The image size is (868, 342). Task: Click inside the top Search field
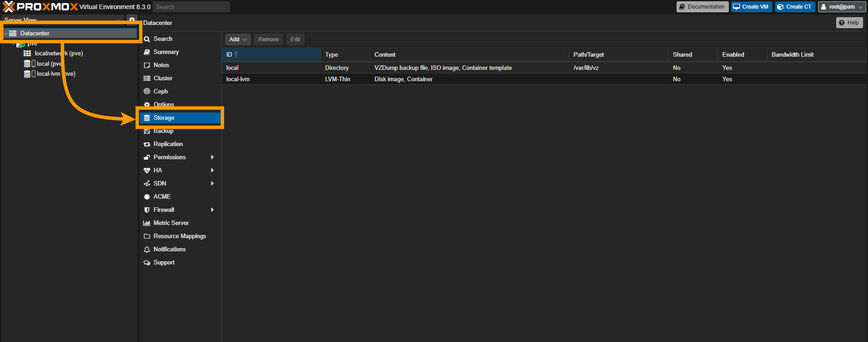click(191, 7)
